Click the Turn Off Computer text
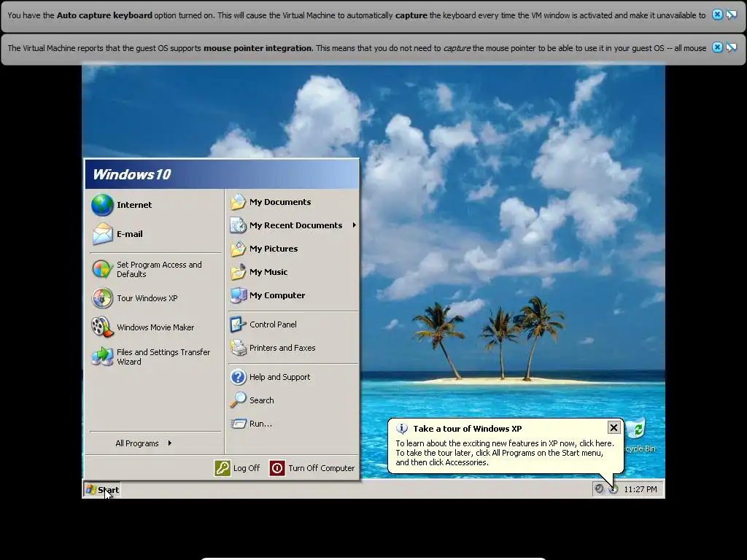 coord(322,468)
